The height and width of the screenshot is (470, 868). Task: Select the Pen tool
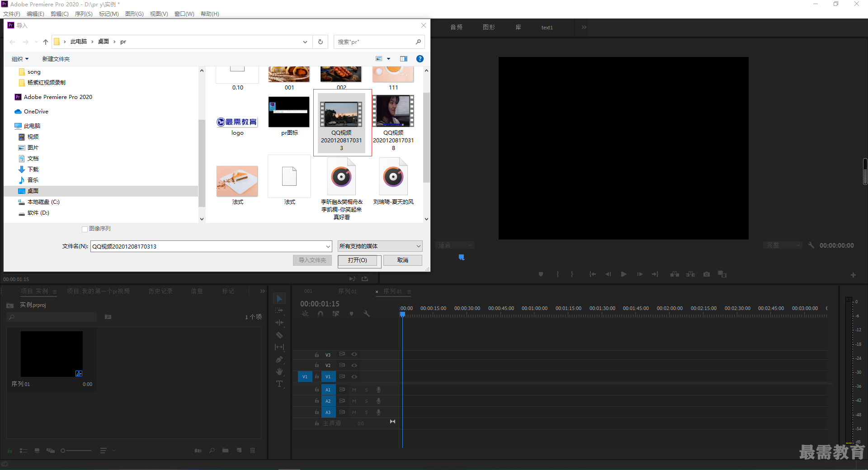279,360
